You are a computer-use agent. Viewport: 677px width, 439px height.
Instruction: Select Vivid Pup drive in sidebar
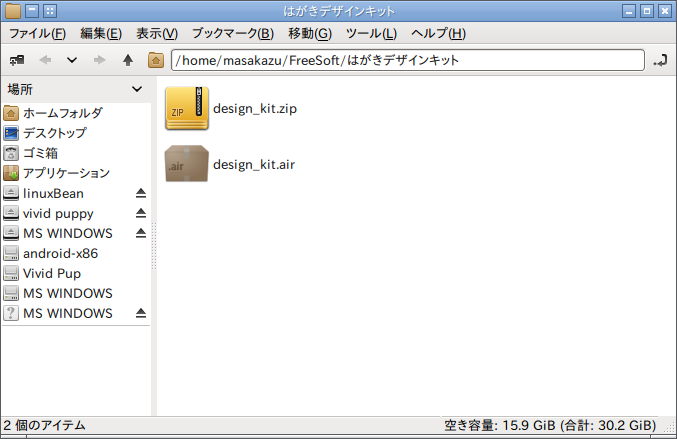click(x=76, y=273)
